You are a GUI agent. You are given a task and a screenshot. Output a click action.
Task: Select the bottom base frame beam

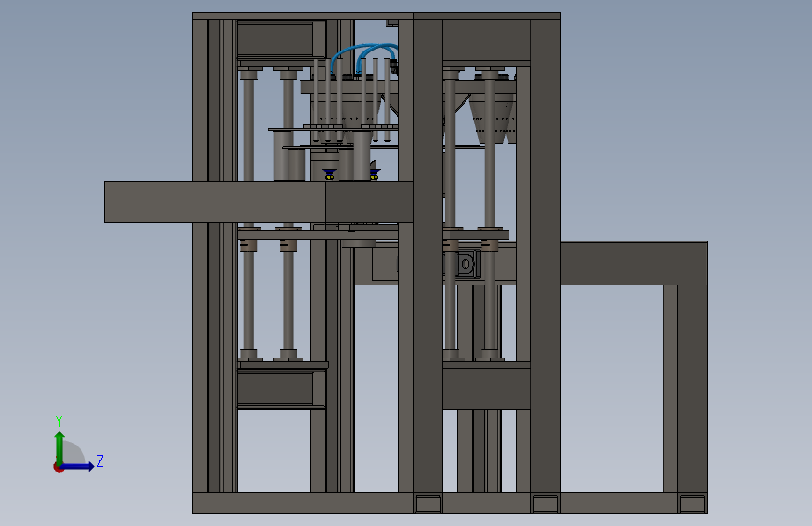pyautogui.click(x=450, y=504)
